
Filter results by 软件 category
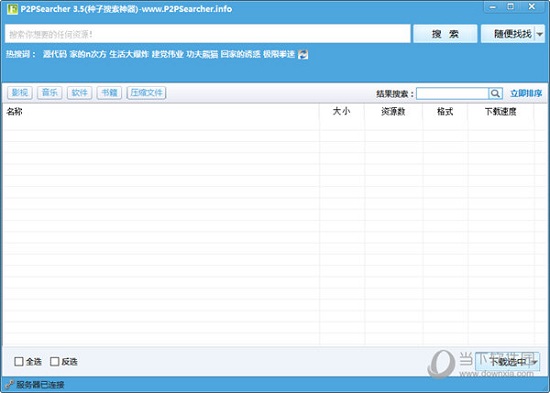click(x=80, y=93)
